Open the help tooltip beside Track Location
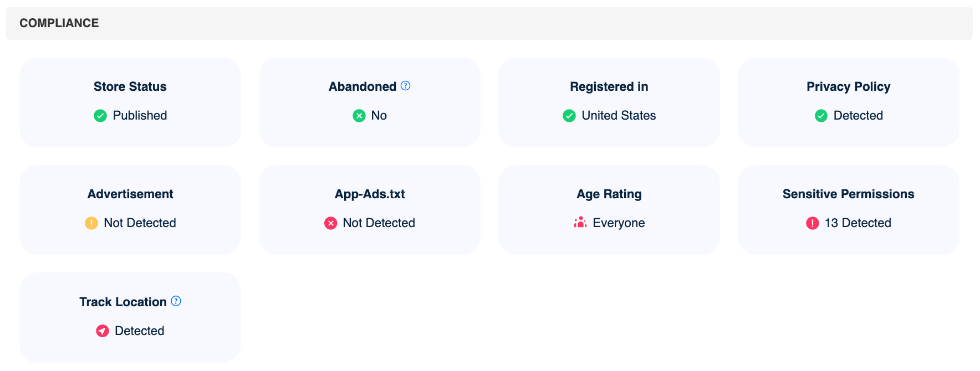Screen dimensions: 980x371 click(175, 301)
